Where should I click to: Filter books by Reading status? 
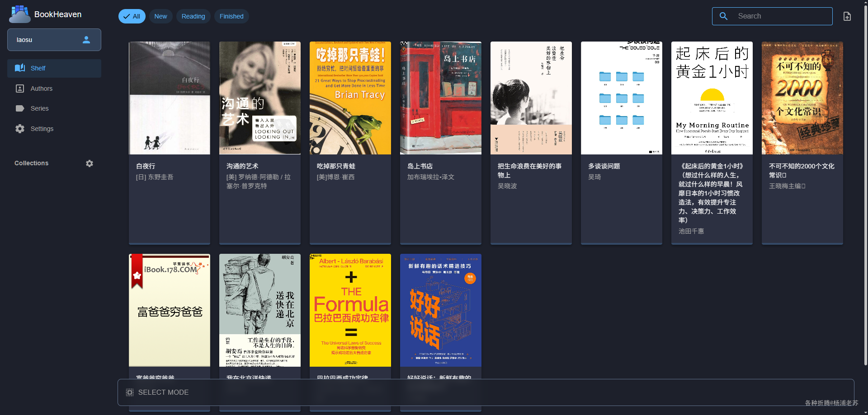pyautogui.click(x=193, y=16)
